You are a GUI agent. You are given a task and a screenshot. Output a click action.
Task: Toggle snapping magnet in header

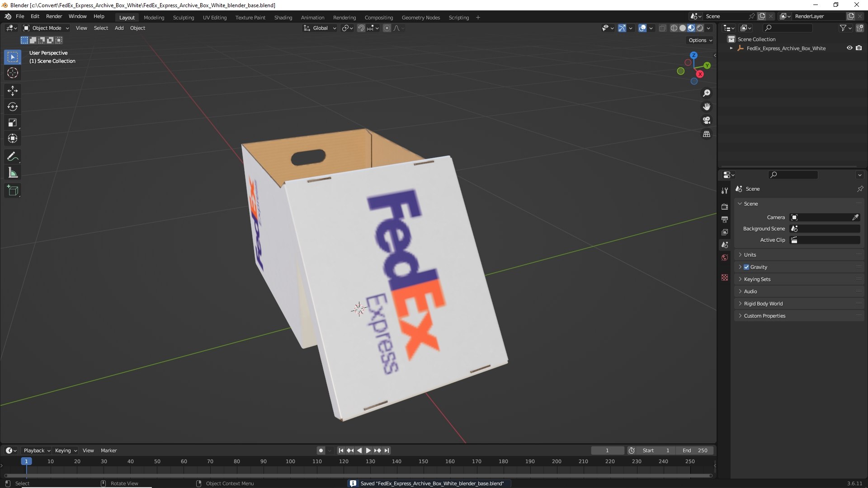361,28
